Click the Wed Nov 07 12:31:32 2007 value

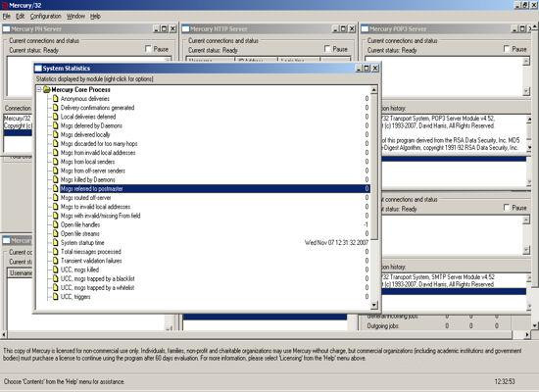pos(336,242)
